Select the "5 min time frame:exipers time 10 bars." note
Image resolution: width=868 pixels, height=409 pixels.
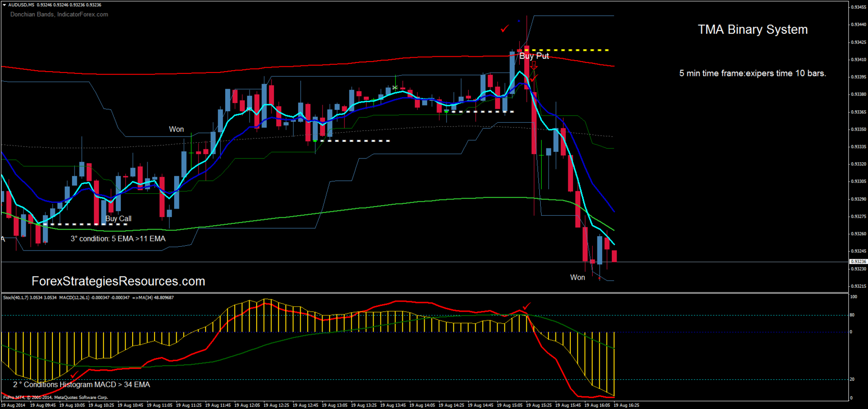(753, 73)
